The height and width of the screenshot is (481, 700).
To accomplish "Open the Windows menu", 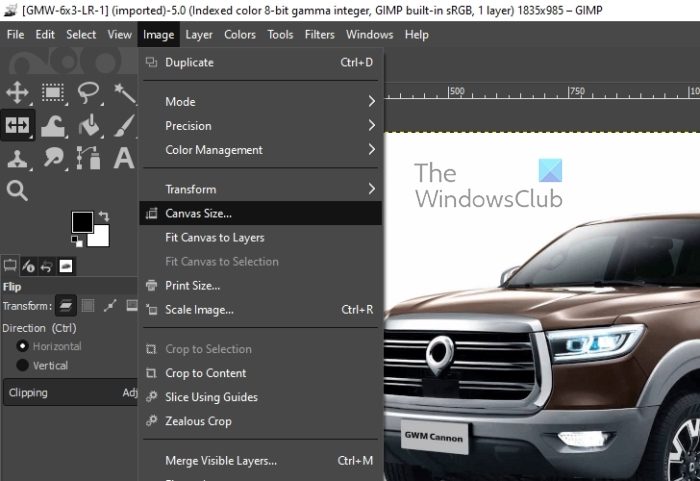I will (x=369, y=34).
